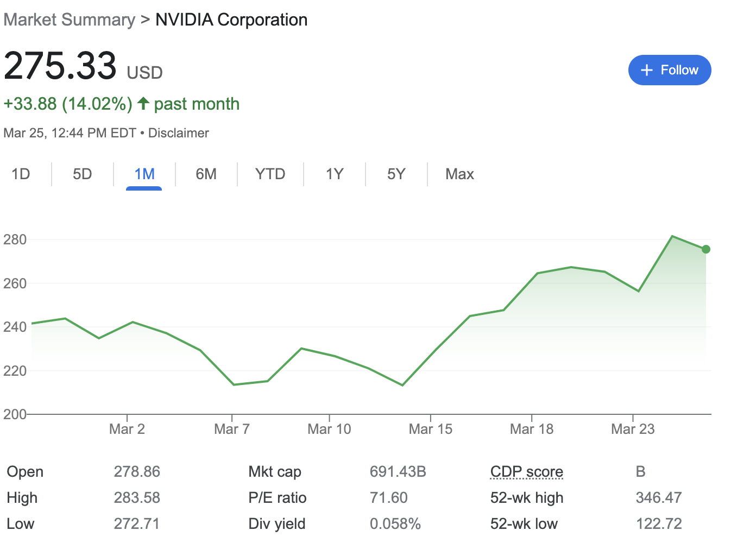The width and height of the screenshot is (756, 543).
Task: Switch chart to 5D range
Action: click(x=83, y=174)
